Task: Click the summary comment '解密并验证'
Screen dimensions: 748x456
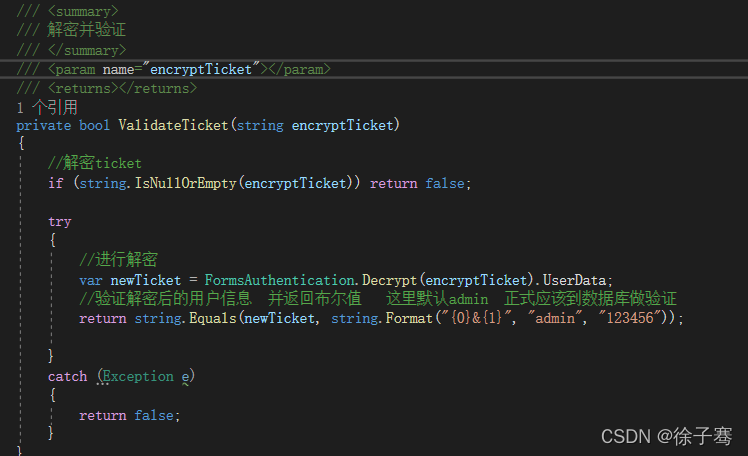Action: tap(86, 30)
